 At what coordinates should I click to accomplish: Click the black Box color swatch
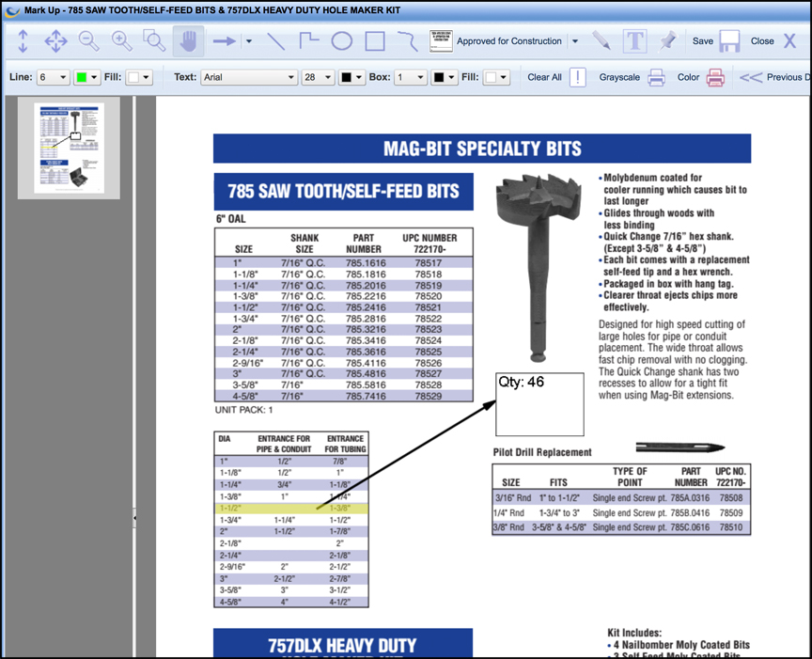click(x=439, y=77)
